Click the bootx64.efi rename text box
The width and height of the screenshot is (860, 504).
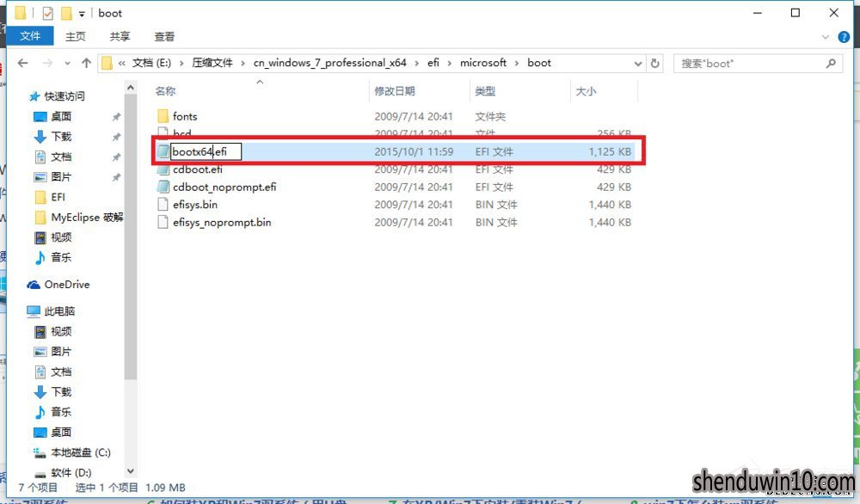(x=206, y=152)
